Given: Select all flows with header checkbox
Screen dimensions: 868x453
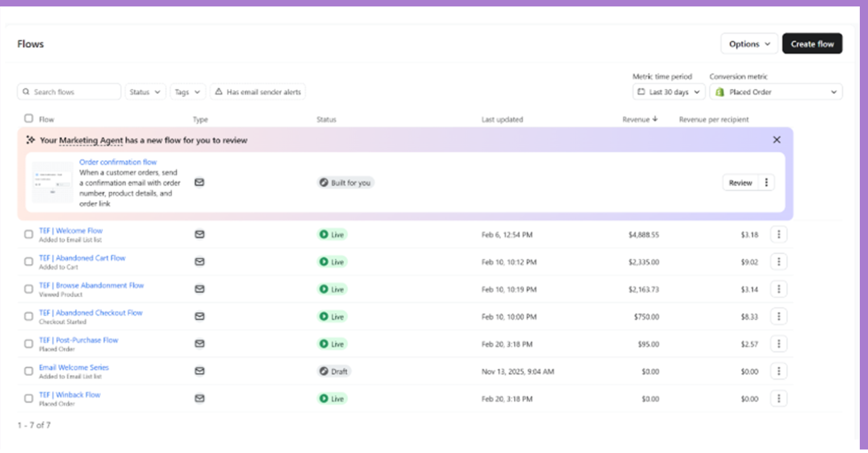Looking at the screenshot, I should pyautogui.click(x=29, y=119).
